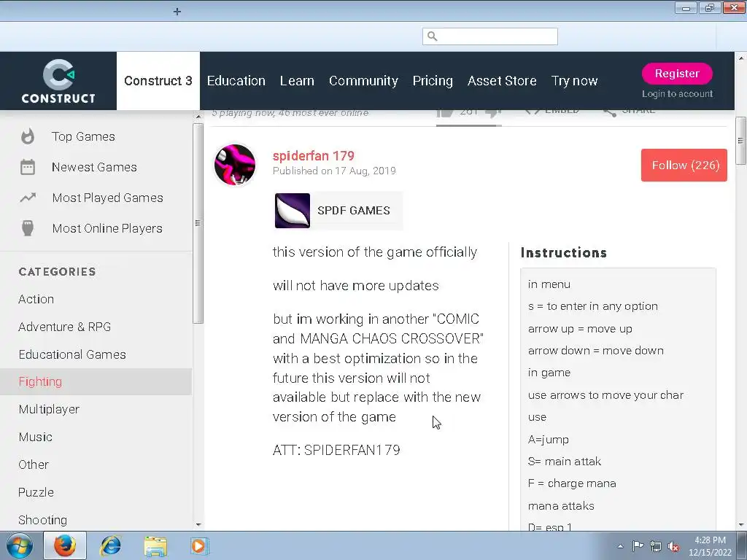Select the Action category
Viewport: 747px width, 560px height.
[x=36, y=299]
